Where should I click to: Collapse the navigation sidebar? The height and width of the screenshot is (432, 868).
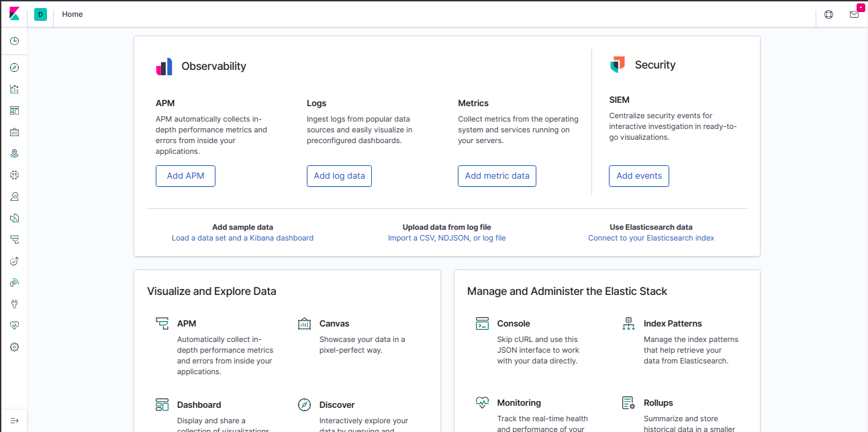click(x=14, y=420)
